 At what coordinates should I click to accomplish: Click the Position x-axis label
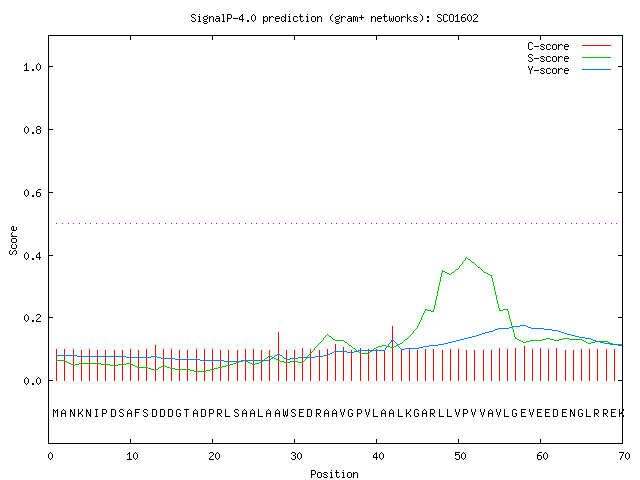(x=334, y=474)
